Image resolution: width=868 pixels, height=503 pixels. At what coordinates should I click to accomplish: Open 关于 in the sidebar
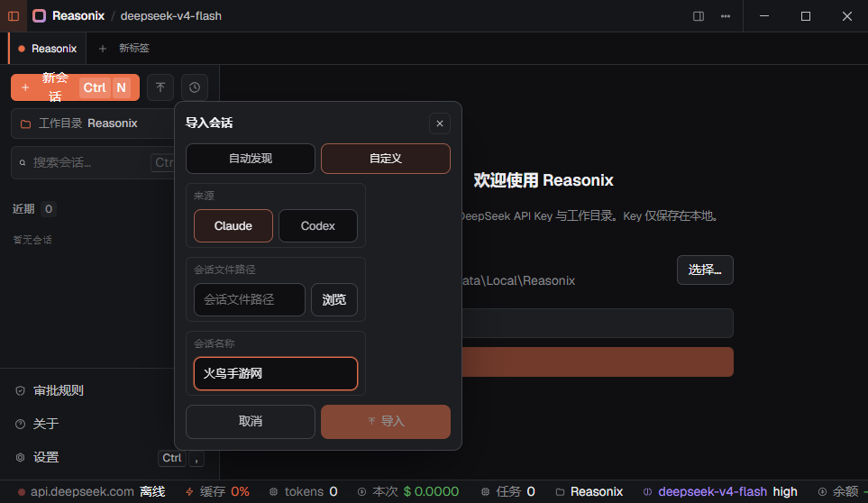tap(45, 424)
